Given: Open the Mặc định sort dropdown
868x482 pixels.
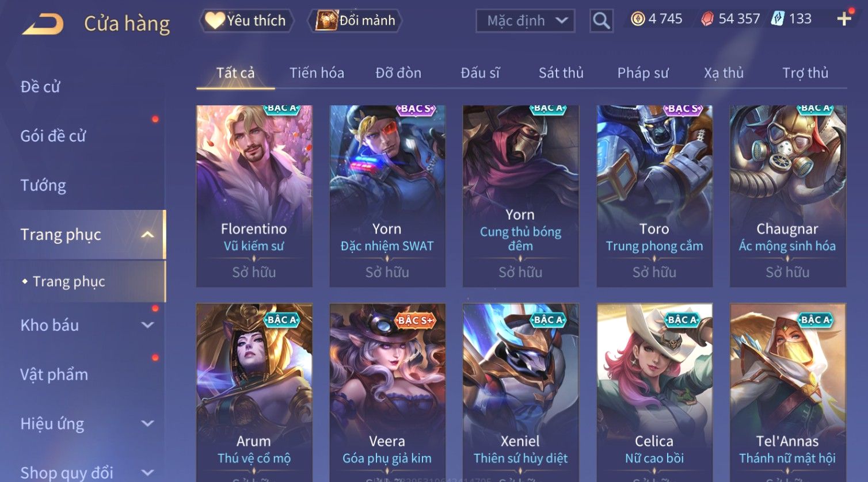Looking at the screenshot, I should click(x=526, y=21).
